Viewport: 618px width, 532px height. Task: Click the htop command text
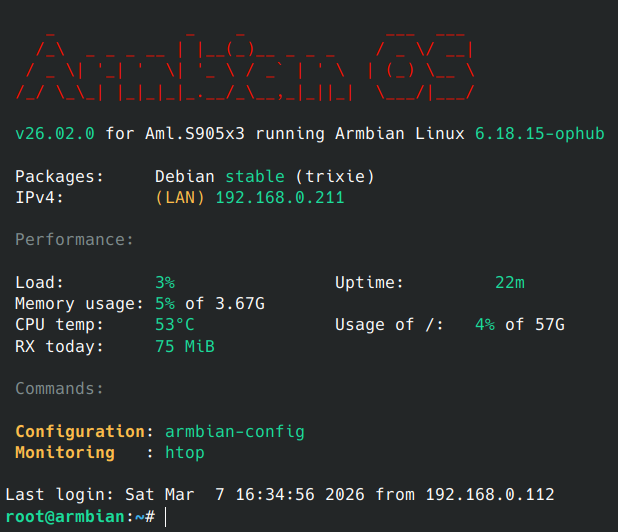(x=185, y=453)
